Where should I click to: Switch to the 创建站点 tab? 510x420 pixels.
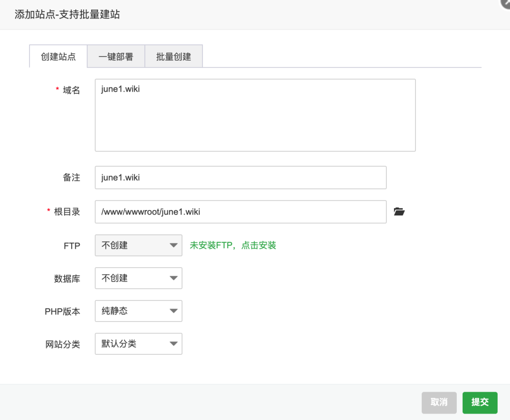click(x=58, y=57)
